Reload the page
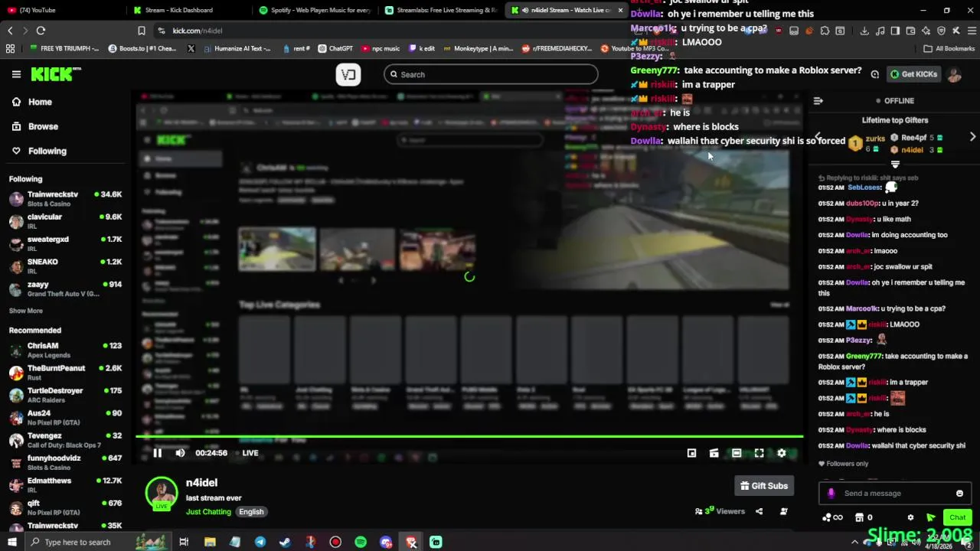This screenshot has height=551, width=980. [41, 31]
